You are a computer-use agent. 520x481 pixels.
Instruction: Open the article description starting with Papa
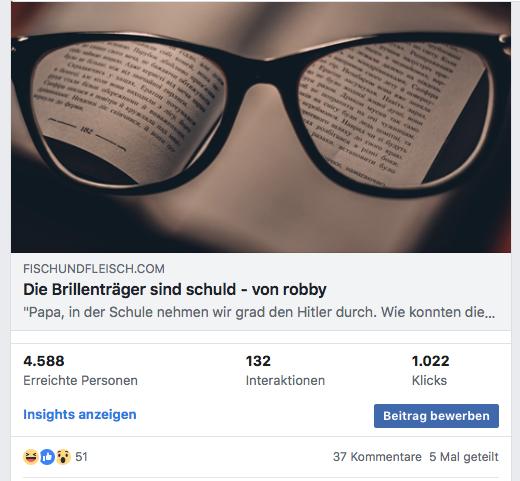(x=259, y=312)
